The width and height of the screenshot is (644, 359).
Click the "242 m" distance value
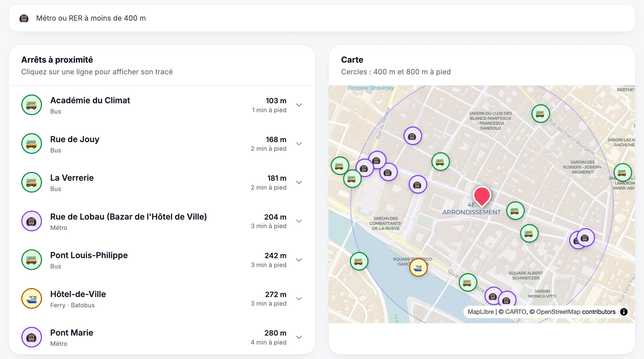point(275,255)
